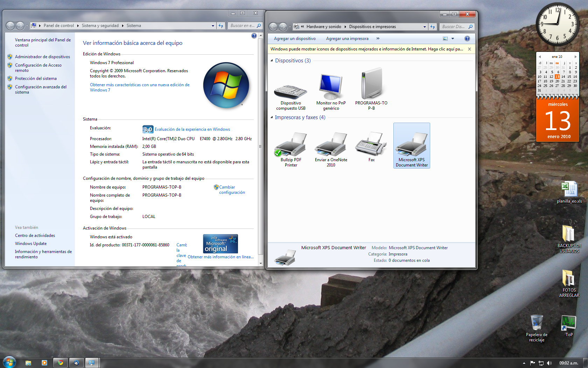Screen dimensions: 588x368
Task: Select the Bullzip PDF Printer
Action: pyautogui.click(x=290, y=150)
